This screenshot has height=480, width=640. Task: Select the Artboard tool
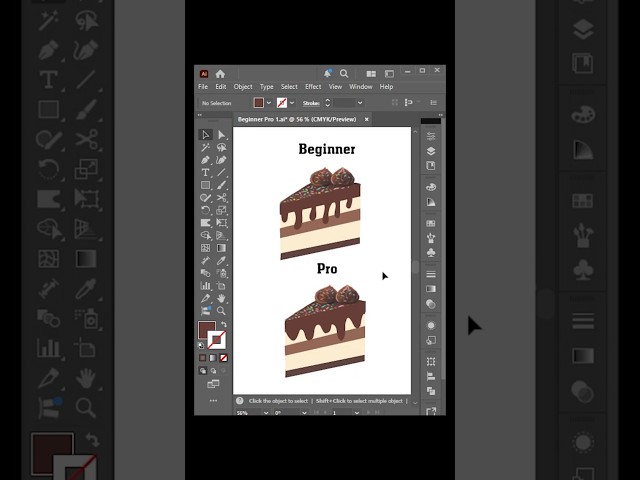pyautogui.click(x=221, y=286)
